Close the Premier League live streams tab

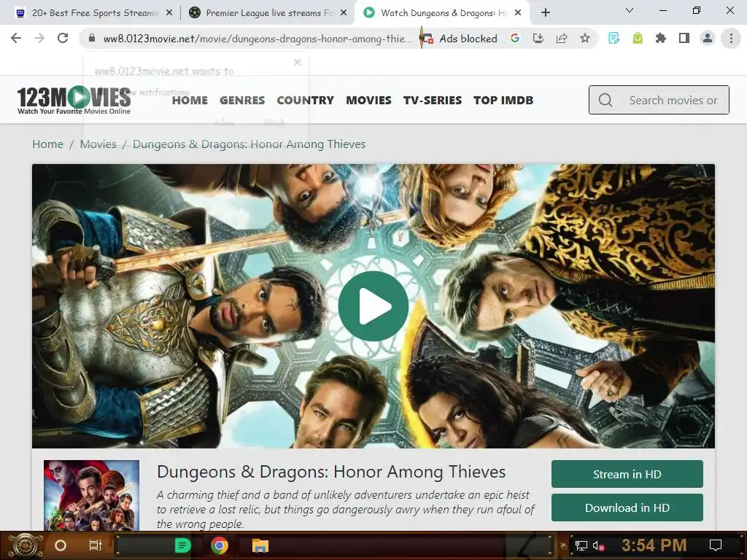344,13
